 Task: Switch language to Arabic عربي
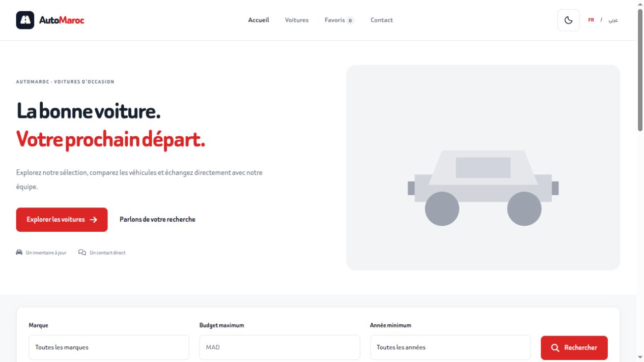[x=613, y=20]
